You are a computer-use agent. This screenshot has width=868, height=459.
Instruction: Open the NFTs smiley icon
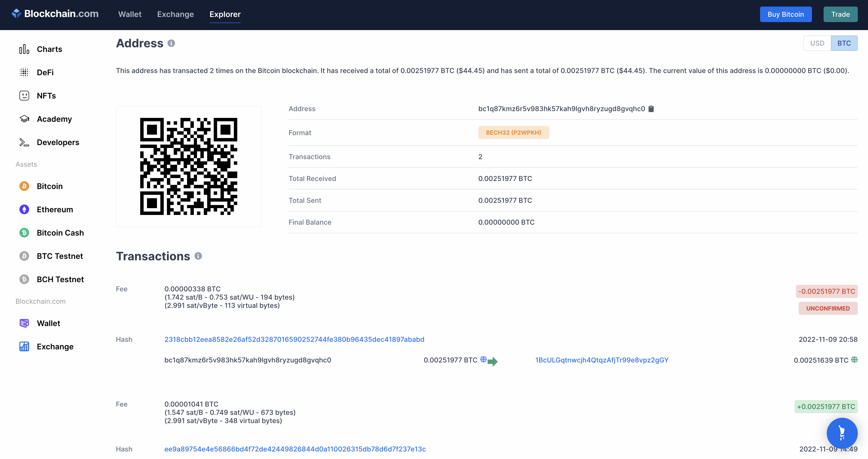(24, 96)
